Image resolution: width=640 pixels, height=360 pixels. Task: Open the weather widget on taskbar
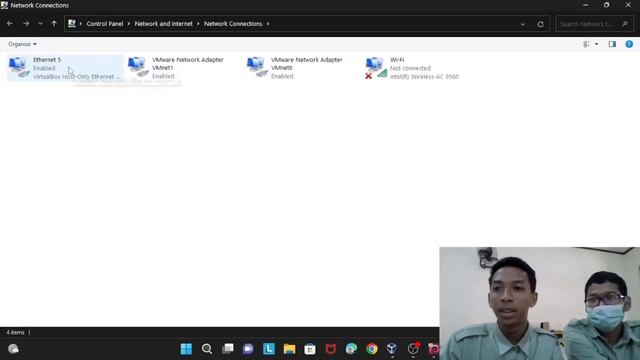click(13, 349)
